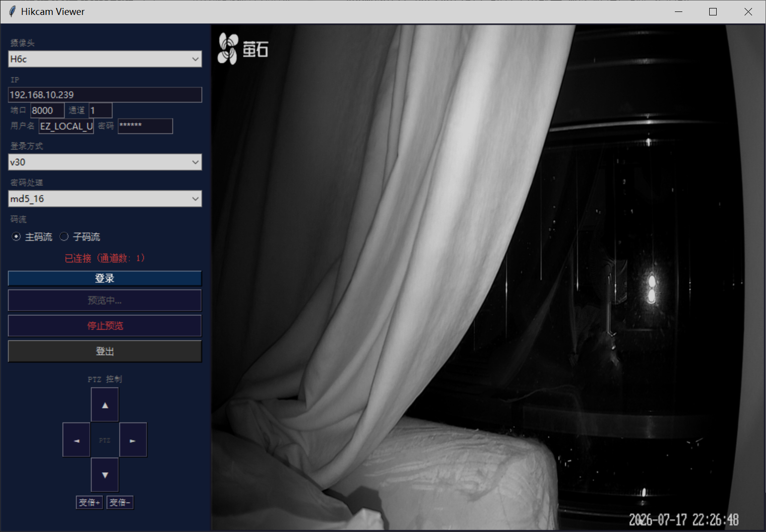Click the center PTZ button
Image resolution: width=766 pixels, height=532 pixels.
click(x=105, y=440)
